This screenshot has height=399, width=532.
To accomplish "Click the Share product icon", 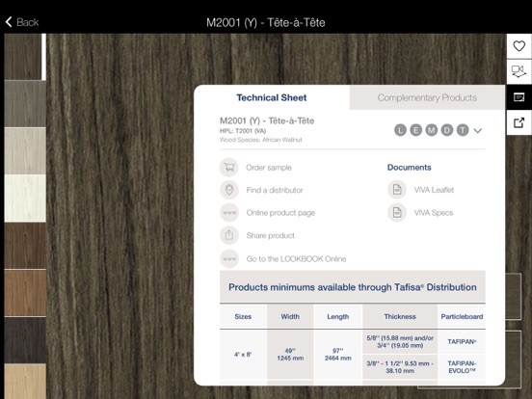I will point(229,235).
